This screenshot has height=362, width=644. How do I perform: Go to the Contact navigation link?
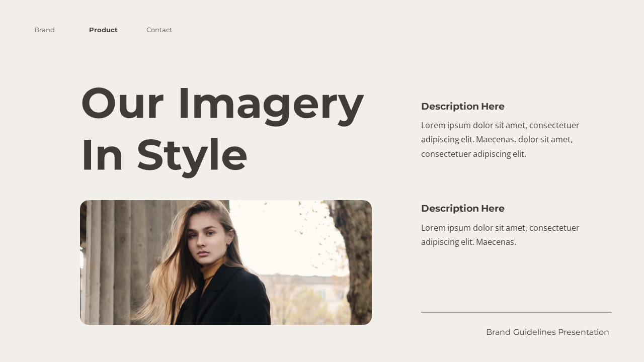click(159, 30)
